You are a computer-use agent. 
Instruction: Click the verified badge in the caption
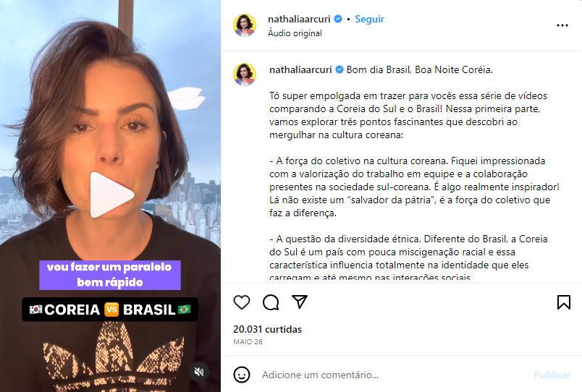coord(339,69)
